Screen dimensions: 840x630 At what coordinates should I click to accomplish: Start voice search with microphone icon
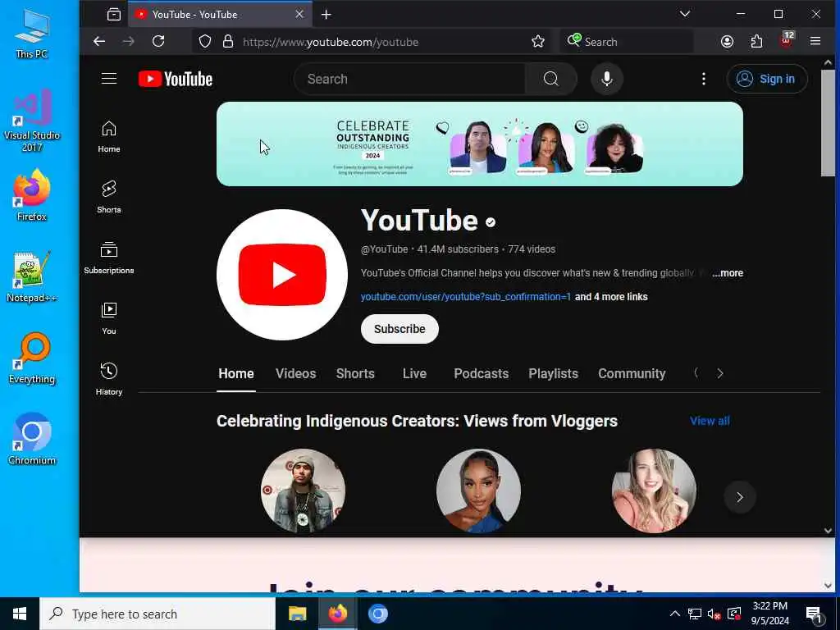[x=606, y=79]
